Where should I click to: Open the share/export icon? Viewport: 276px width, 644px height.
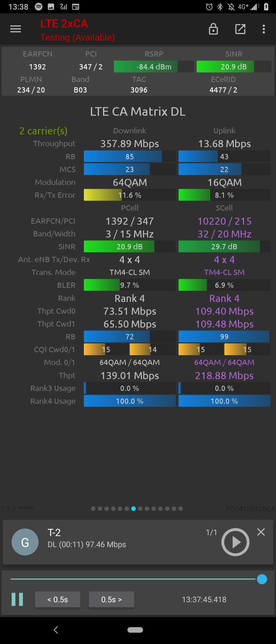click(x=240, y=29)
